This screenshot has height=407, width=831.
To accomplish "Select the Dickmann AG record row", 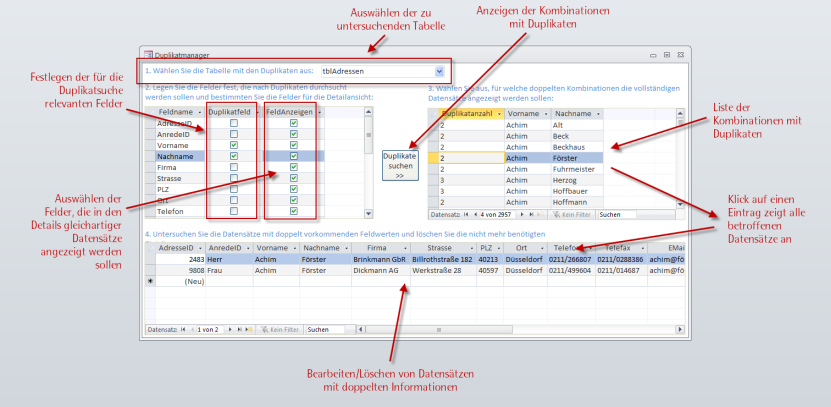I will click(375, 269).
